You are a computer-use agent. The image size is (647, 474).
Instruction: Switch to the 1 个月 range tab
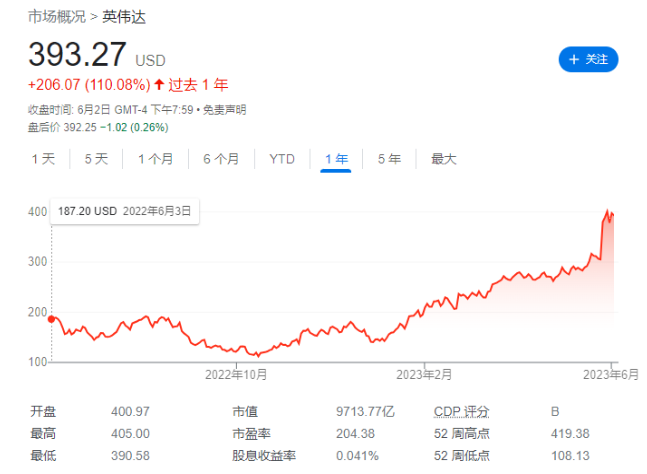(x=156, y=159)
